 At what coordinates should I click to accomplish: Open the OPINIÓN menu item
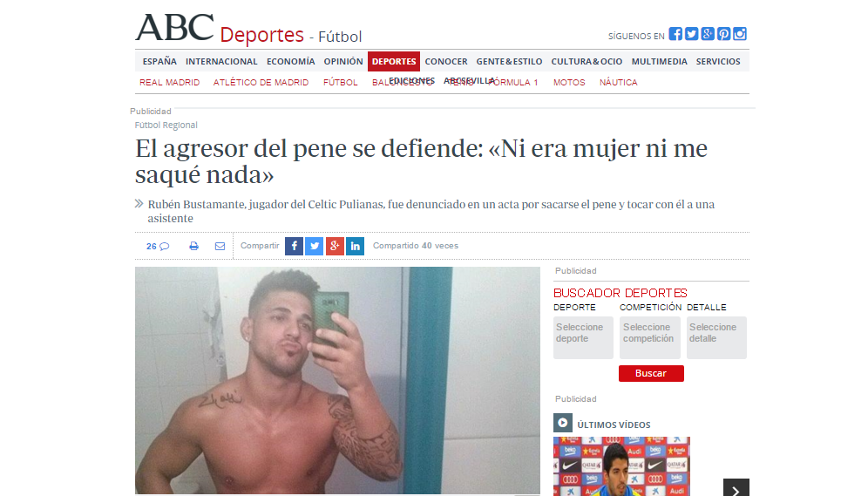coord(343,61)
